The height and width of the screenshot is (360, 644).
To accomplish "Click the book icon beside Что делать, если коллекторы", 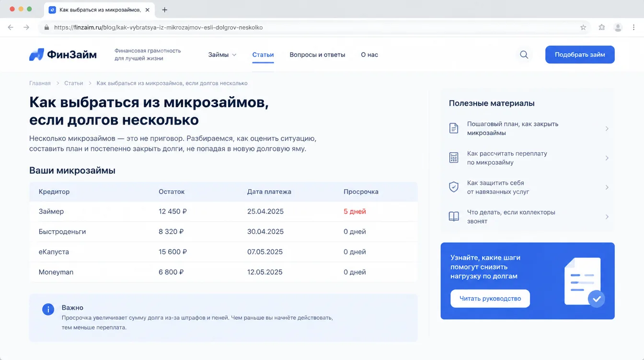I will (x=453, y=217).
